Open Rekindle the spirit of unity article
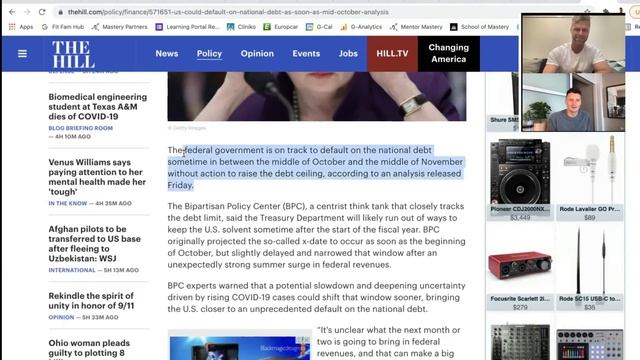640x360 pixels. [91, 301]
